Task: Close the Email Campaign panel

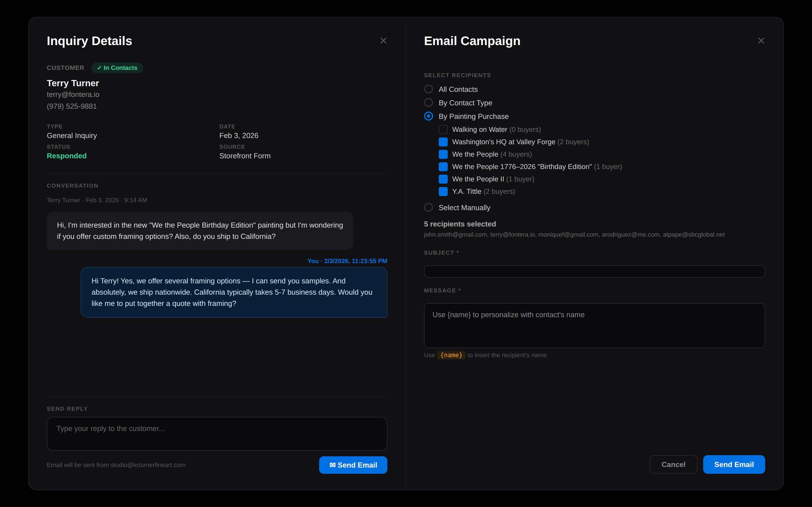Action: 761,40
